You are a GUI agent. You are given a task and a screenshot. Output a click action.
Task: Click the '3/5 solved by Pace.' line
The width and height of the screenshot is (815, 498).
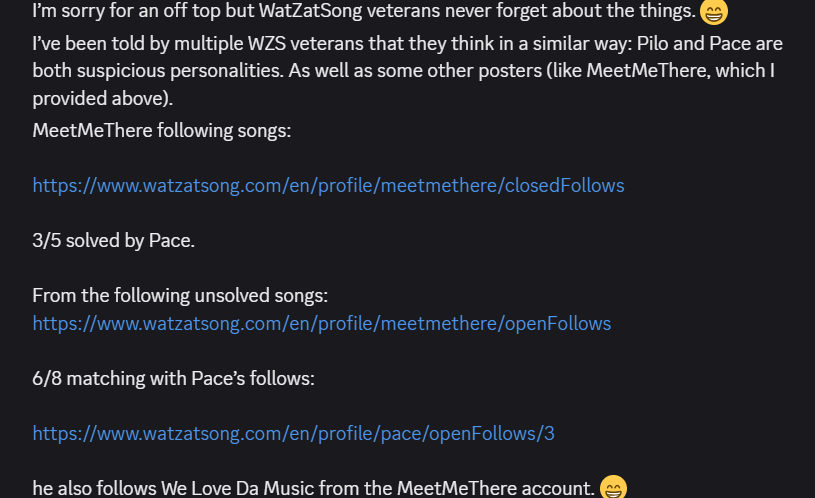tap(113, 241)
